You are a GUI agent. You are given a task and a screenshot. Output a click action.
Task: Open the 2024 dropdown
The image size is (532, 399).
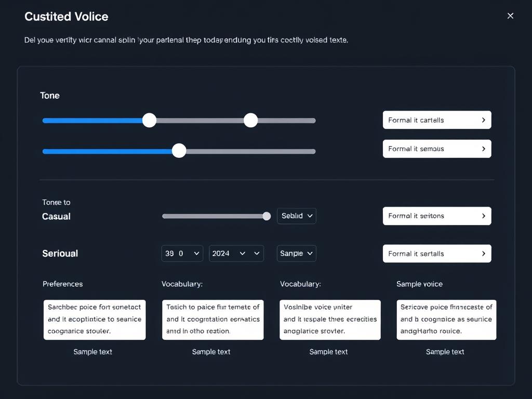click(236, 254)
